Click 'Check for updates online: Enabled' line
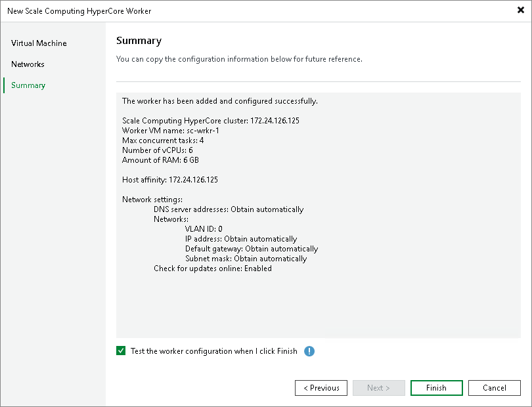The width and height of the screenshot is (532, 407). coord(213,268)
